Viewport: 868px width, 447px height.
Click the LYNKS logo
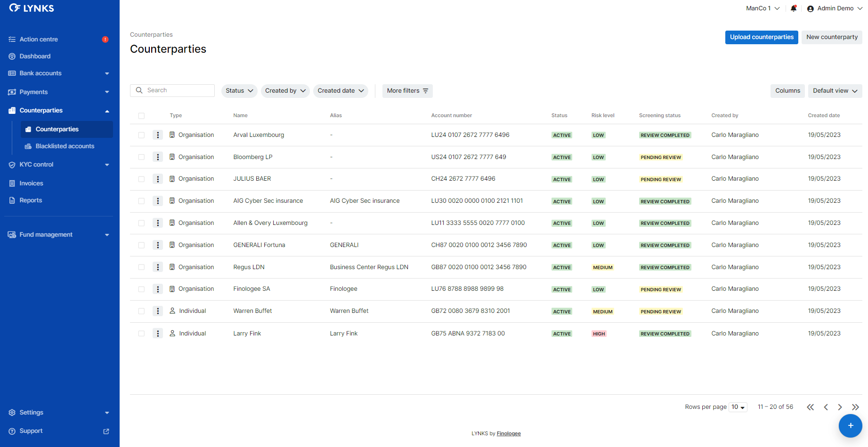(32, 8)
